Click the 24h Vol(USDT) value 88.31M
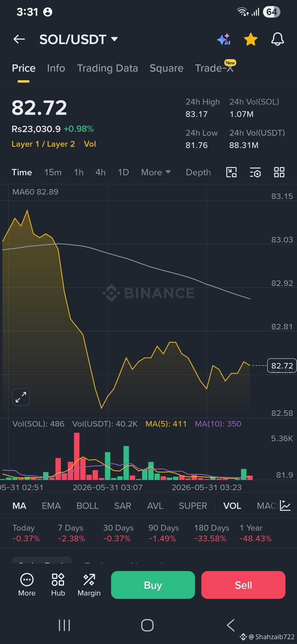This screenshot has width=297, height=644. tap(244, 145)
